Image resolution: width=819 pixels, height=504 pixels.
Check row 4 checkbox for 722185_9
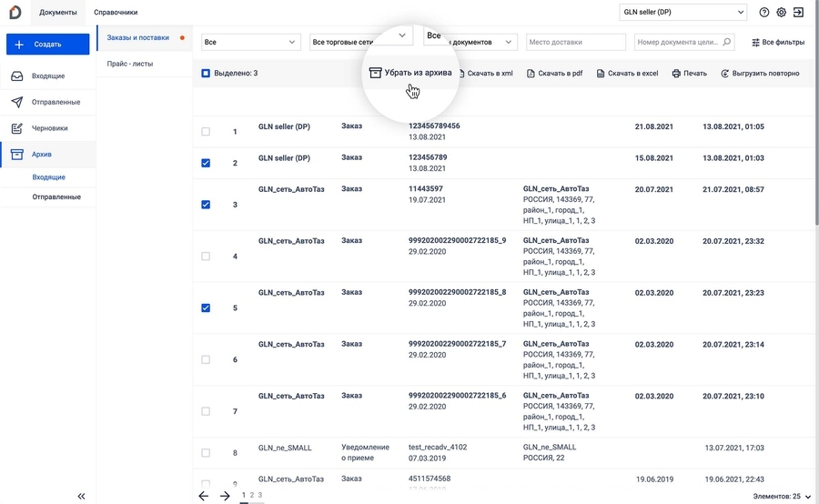click(206, 256)
